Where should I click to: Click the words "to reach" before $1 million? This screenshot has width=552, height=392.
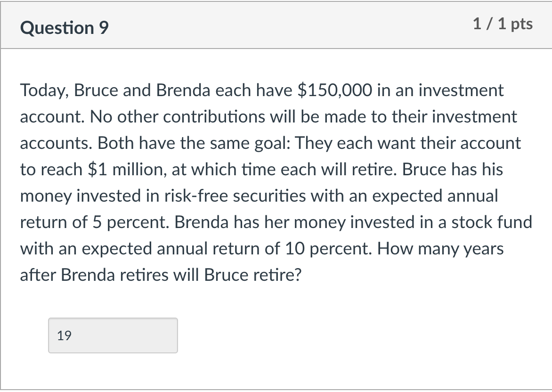[x=51, y=170]
